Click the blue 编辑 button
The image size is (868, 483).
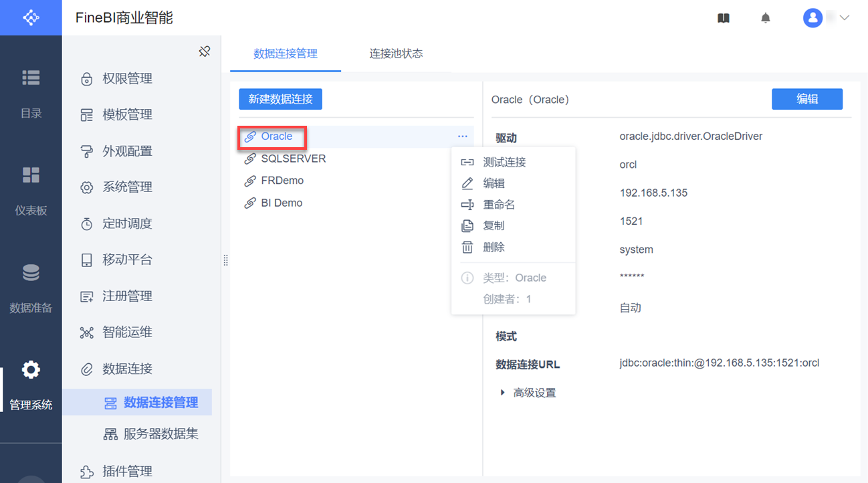(x=807, y=99)
